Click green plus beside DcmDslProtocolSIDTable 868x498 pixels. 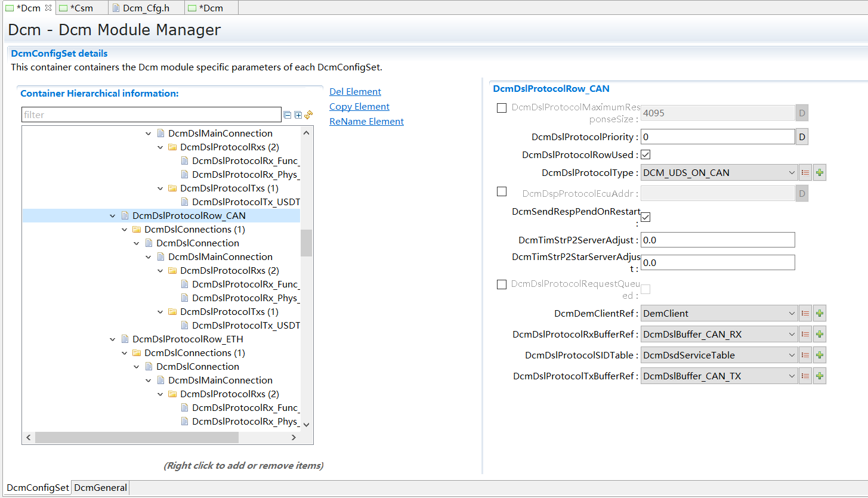click(x=819, y=355)
